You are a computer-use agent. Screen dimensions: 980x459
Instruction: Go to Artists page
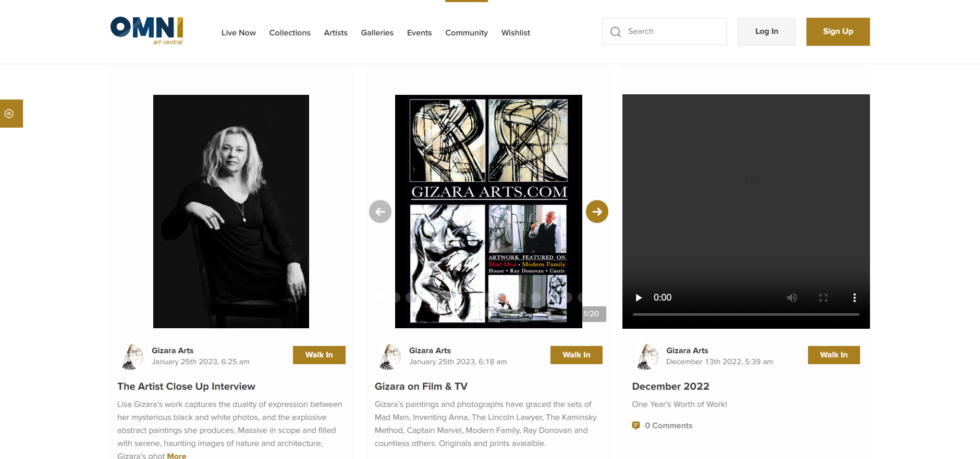coord(336,33)
